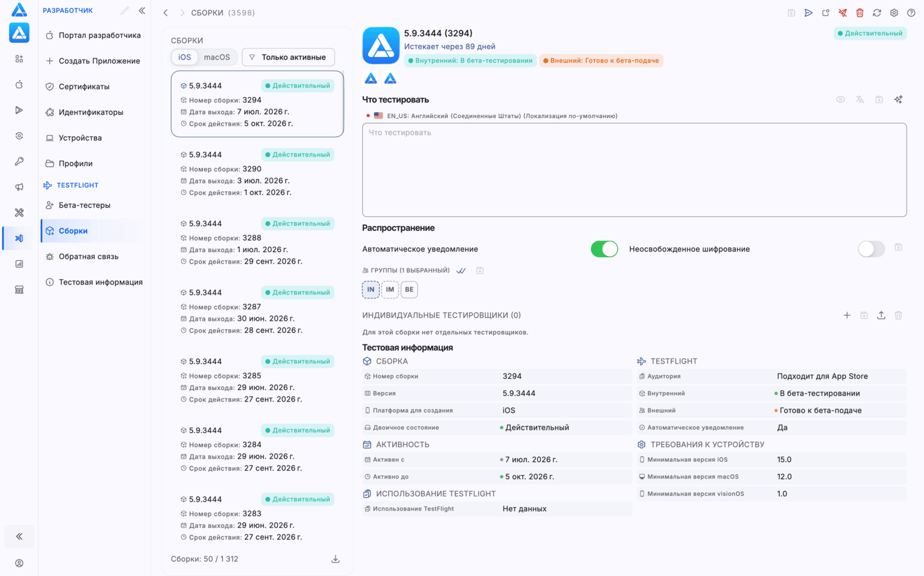Click the trash icon for individual testers

pyautogui.click(x=898, y=316)
